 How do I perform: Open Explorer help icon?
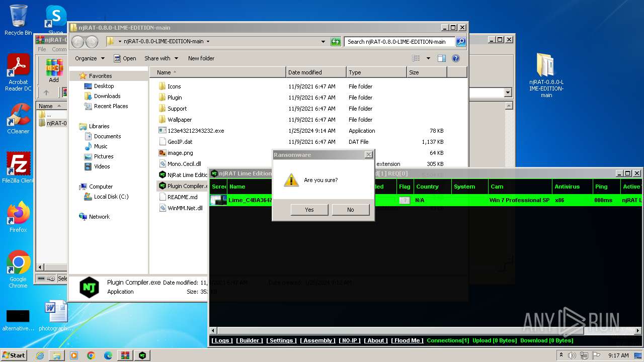click(x=456, y=58)
